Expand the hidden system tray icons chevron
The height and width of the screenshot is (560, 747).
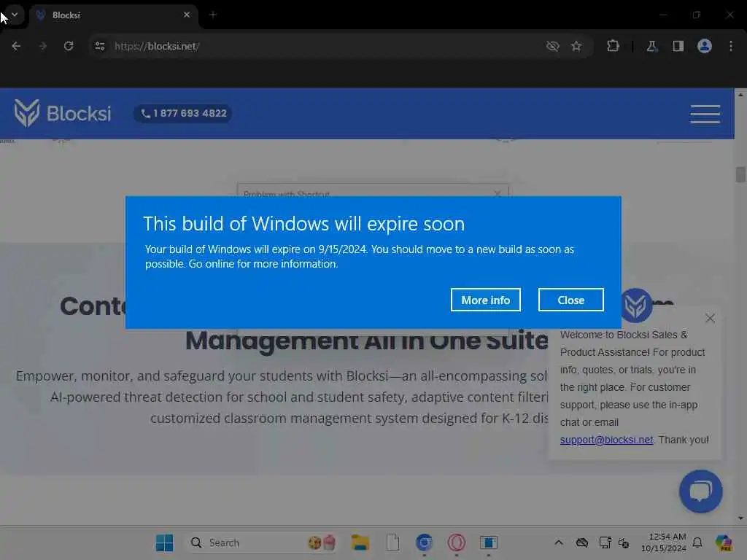coord(559,542)
